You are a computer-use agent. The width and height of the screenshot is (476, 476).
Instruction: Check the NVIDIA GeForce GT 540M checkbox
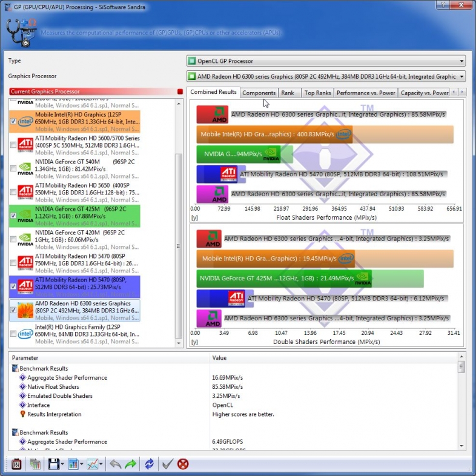click(13, 168)
